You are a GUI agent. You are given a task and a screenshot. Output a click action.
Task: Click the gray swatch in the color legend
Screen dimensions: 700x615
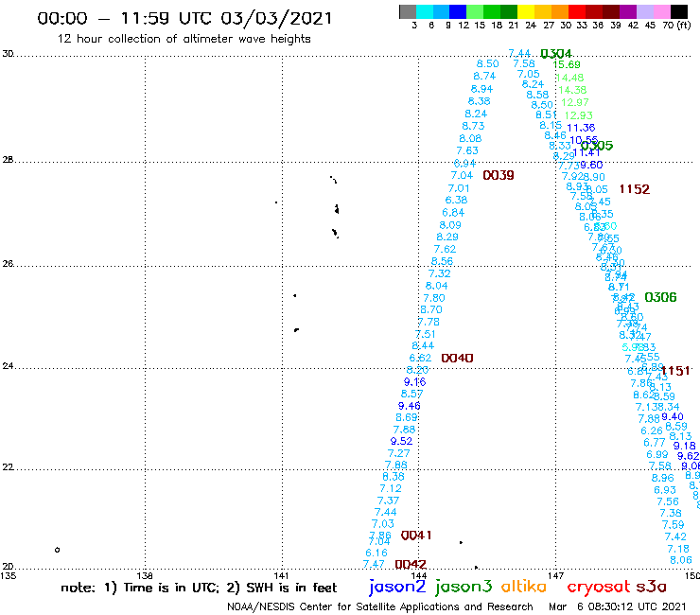pos(408,11)
